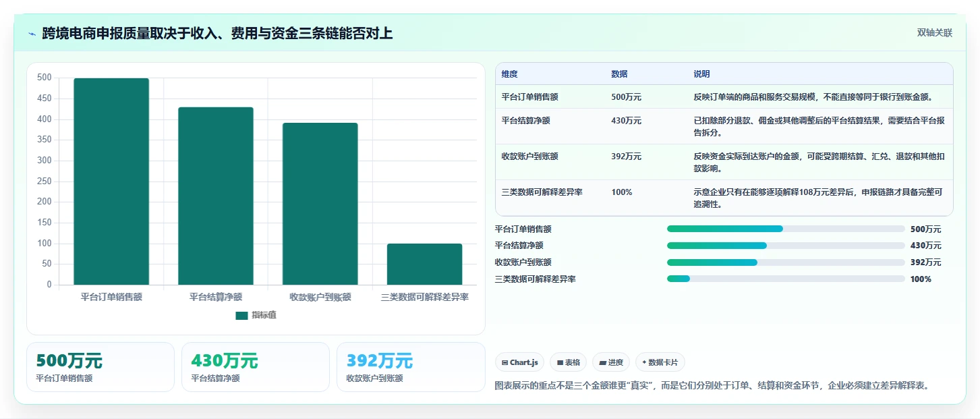Toggle the 指标值 legend color box

241,315
